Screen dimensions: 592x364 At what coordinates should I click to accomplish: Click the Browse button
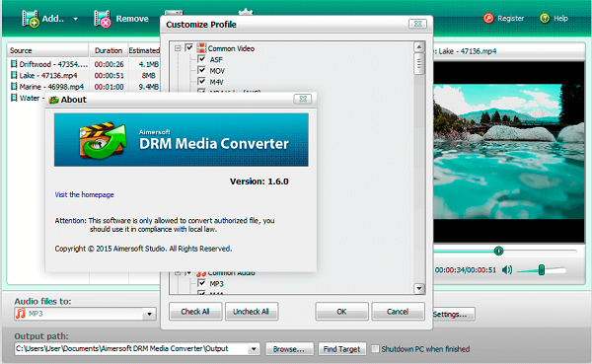pos(289,349)
